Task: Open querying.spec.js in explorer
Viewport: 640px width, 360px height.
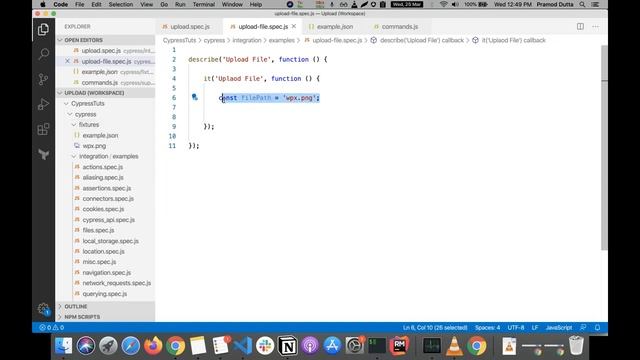Action: 105,293
